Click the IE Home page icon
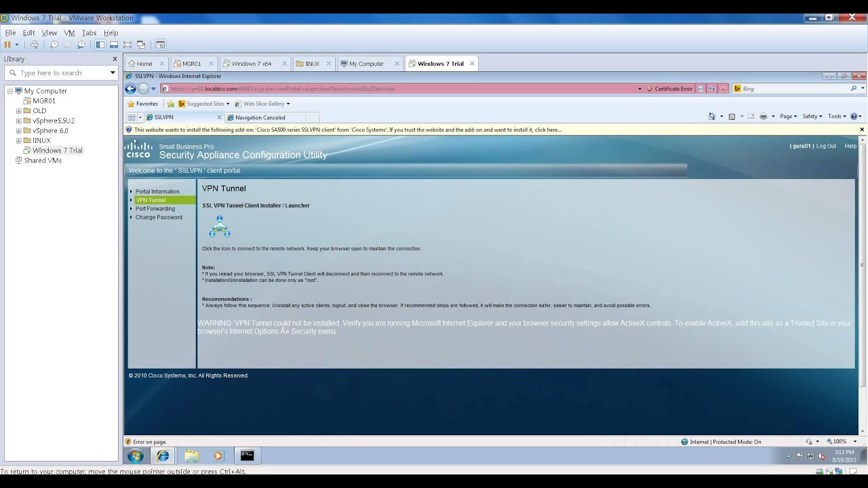868x488 pixels. click(712, 117)
